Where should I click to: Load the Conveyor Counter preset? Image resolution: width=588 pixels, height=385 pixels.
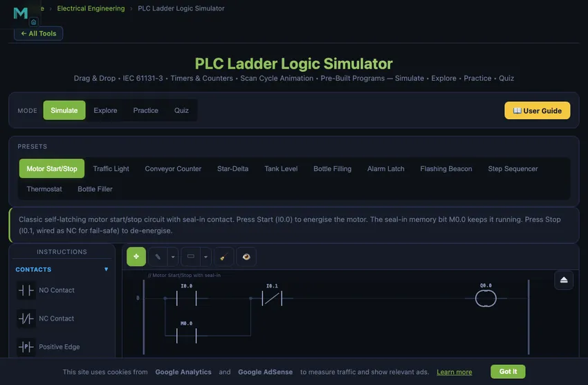click(173, 168)
